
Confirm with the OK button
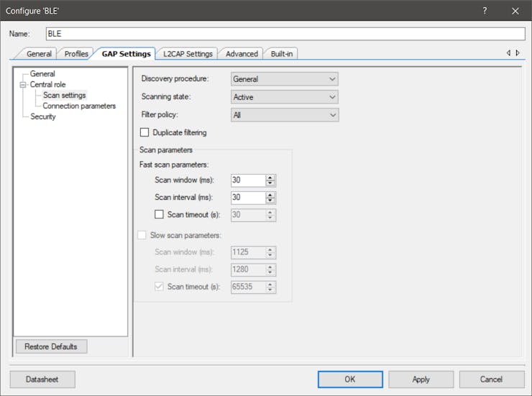coord(350,379)
